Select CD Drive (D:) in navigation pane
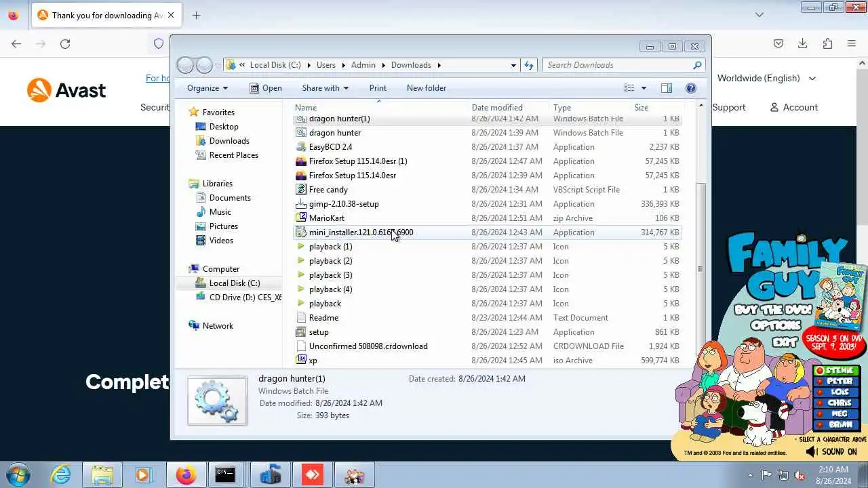Viewport: 868px width, 488px height. 238,298
